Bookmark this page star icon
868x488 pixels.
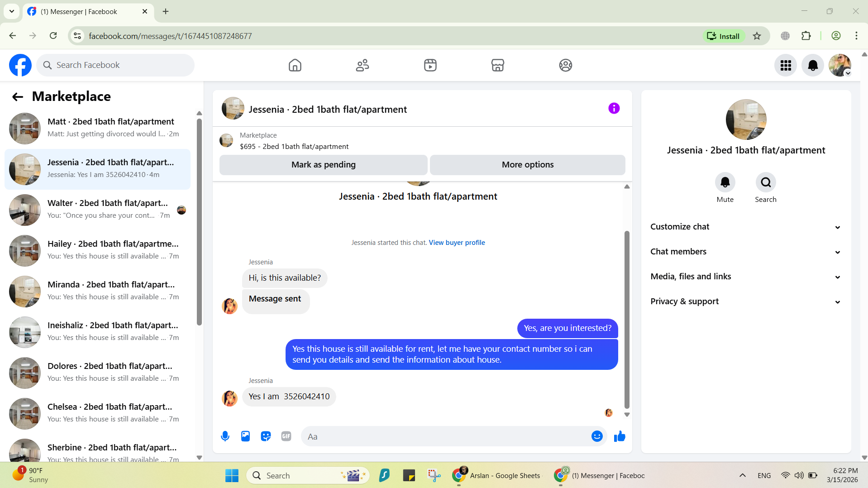[757, 36]
